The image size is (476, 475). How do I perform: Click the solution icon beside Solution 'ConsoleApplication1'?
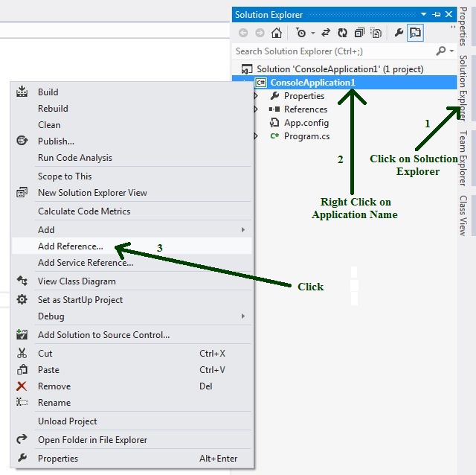[246, 69]
